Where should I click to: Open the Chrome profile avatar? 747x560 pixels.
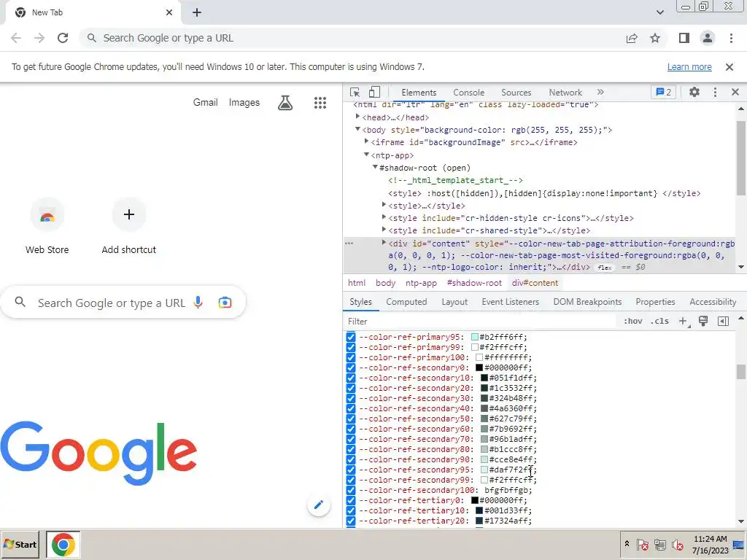[708, 38]
